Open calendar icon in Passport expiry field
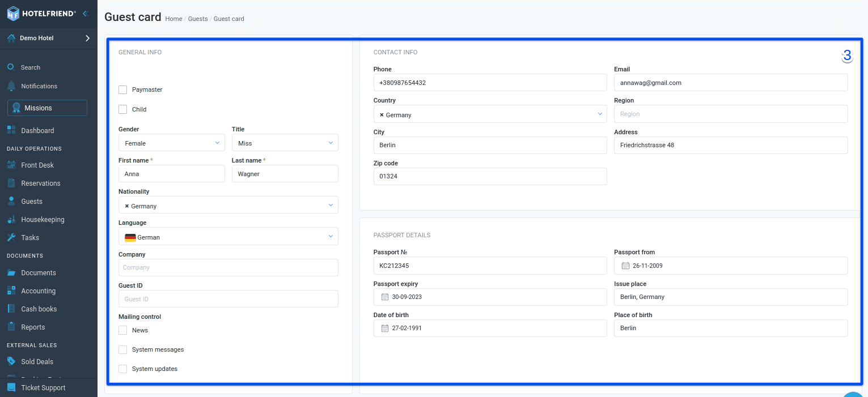The image size is (868, 397). point(385,297)
